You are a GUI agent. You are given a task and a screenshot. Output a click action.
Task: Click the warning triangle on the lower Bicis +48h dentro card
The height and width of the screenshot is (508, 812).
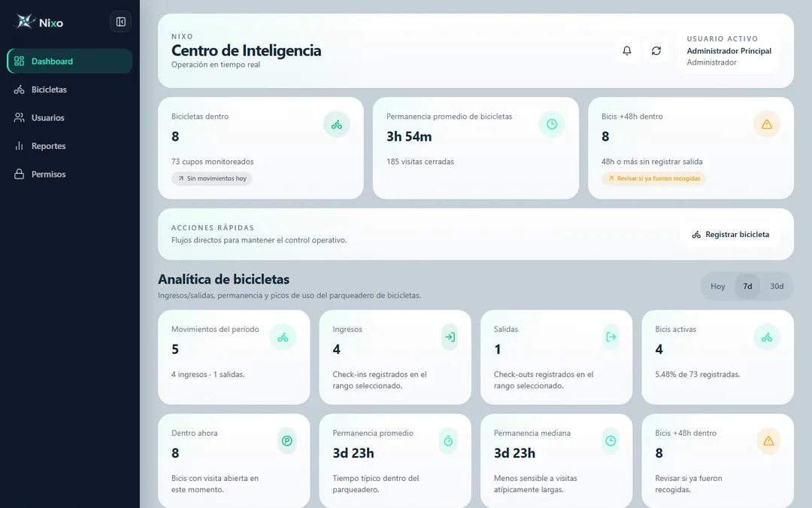(768, 441)
